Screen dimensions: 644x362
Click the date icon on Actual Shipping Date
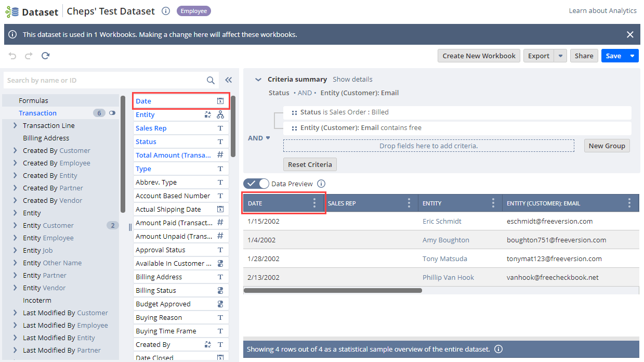[220, 209]
